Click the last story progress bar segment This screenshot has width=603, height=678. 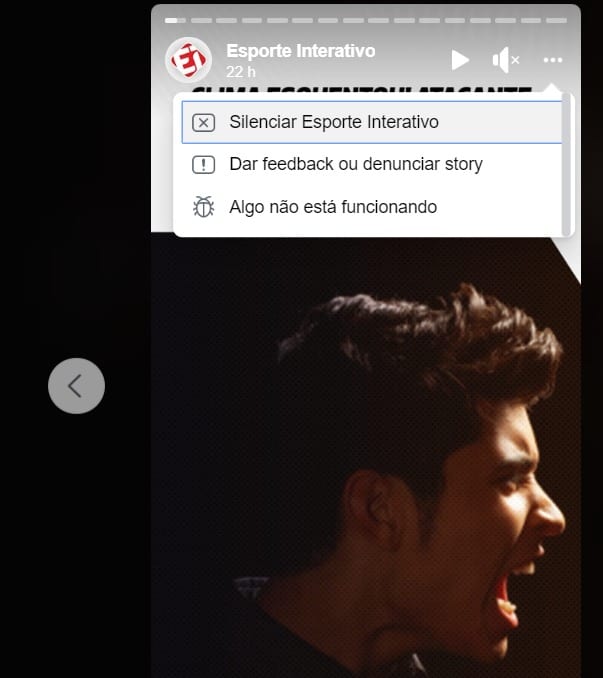click(x=557, y=20)
